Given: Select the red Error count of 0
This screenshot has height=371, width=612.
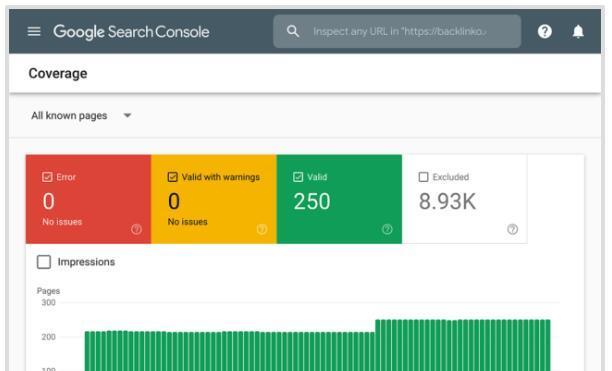Looking at the screenshot, I should tap(48, 201).
